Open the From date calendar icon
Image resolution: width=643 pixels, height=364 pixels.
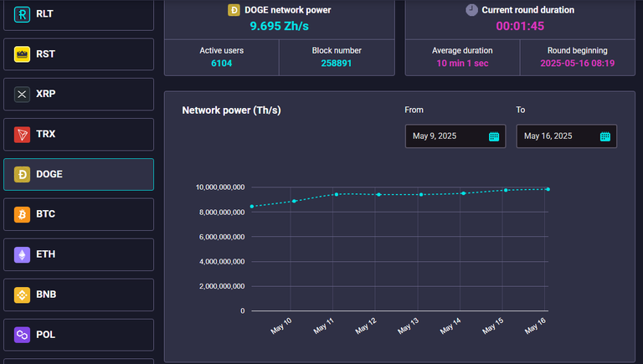tap(494, 136)
